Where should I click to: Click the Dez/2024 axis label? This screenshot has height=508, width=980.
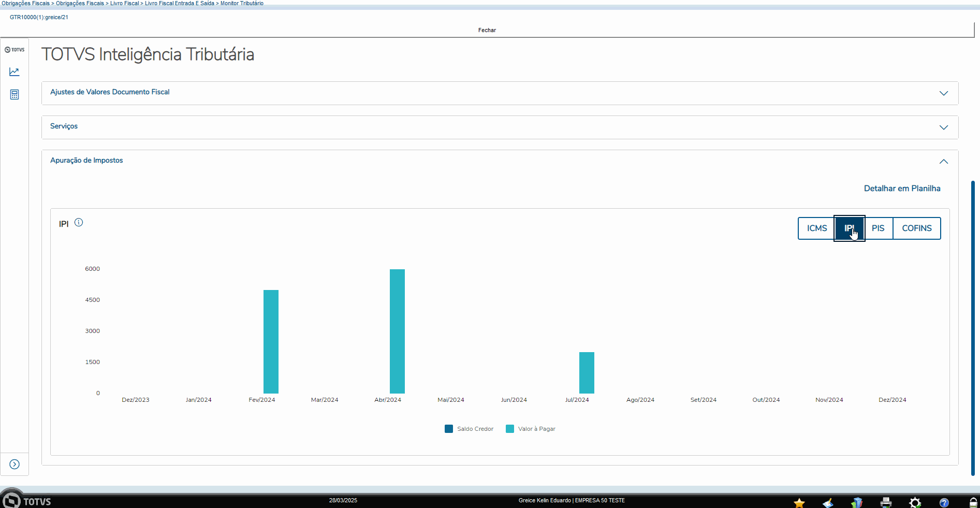tap(893, 400)
